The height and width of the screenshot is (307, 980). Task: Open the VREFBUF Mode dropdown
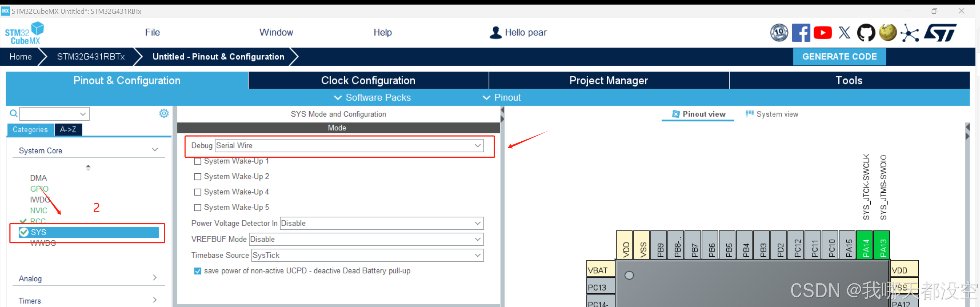pyautogui.click(x=366, y=239)
